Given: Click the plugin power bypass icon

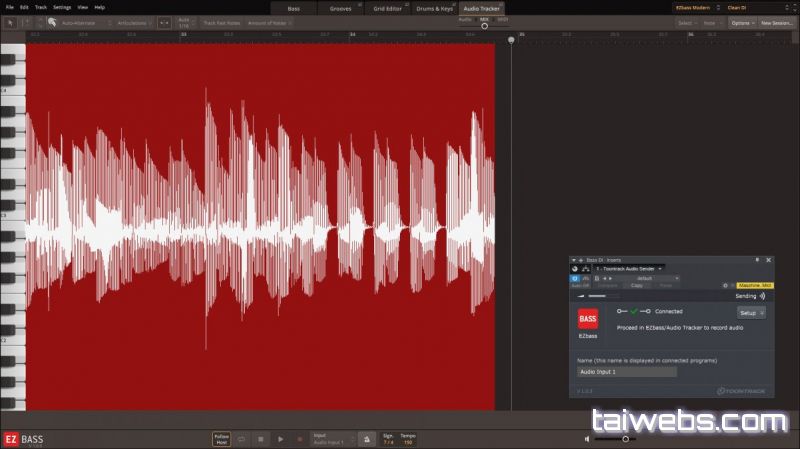Looking at the screenshot, I should (575, 278).
